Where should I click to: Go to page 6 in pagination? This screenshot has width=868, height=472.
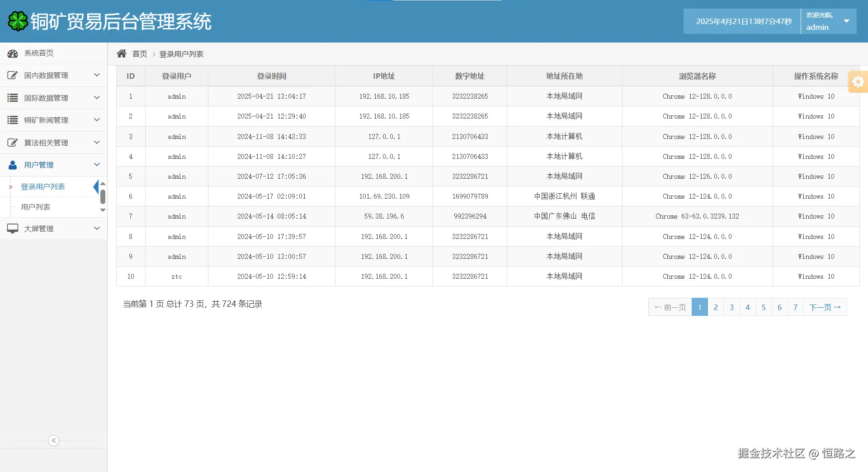coord(779,307)
